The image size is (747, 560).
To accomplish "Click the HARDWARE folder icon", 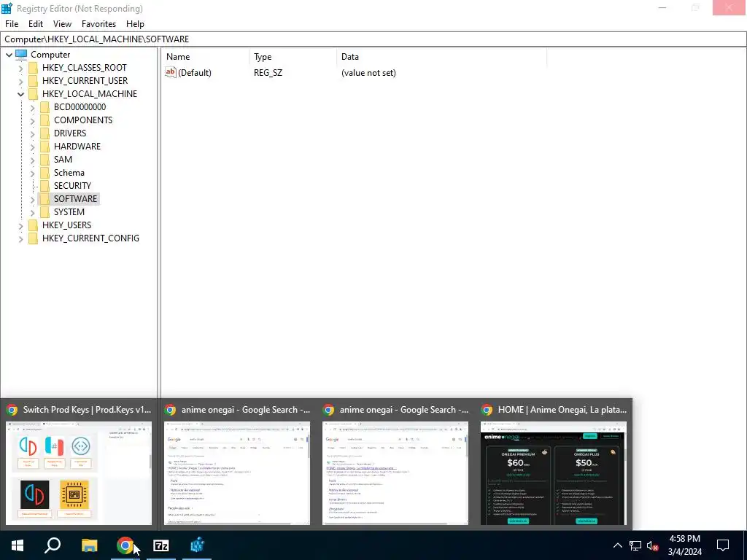I will click(44, 146).
